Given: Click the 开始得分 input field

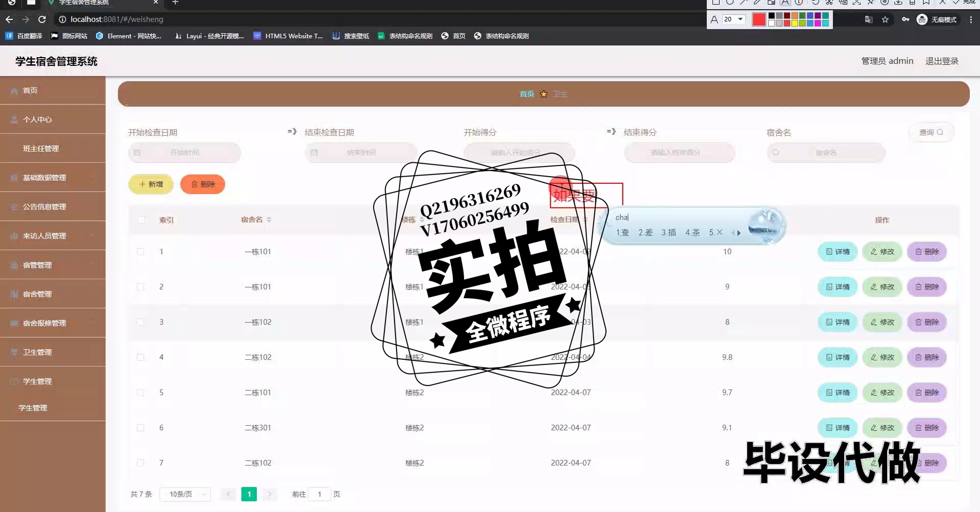Looking at the screenshot, I should click(x=519, y=153).
